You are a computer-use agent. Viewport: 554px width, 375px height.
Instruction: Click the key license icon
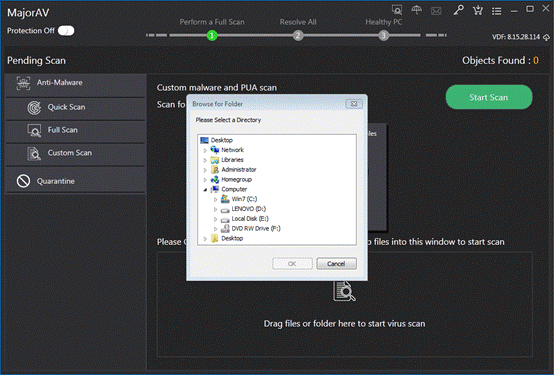[458, 10]
